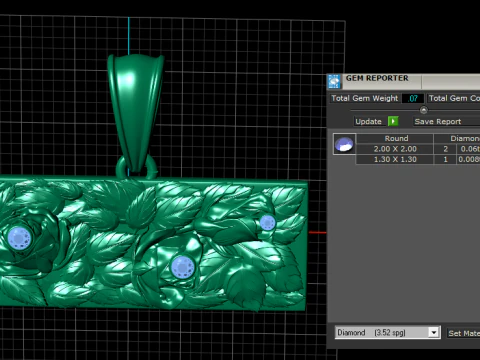Click the Total Gem Cost label
This screenshot has width=480, height=360.
(454, 98)
